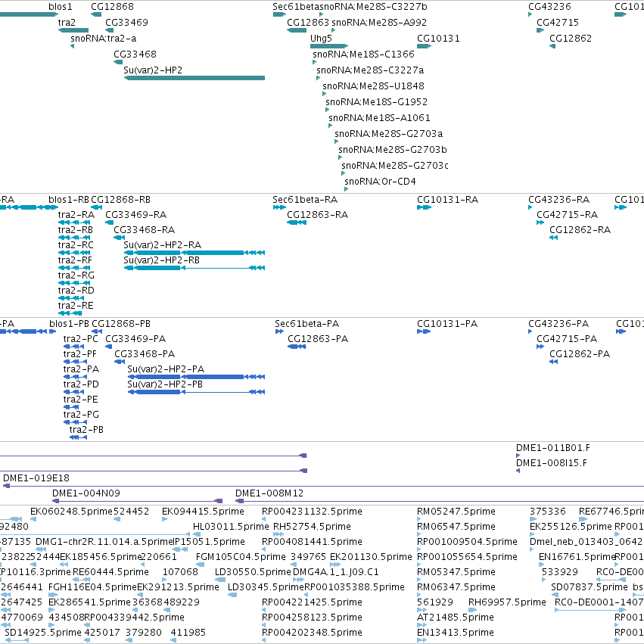Viewport: 644px width, 644px height.
Task: Click the RM05247.5prime EST label
Action: coord(456,512)
